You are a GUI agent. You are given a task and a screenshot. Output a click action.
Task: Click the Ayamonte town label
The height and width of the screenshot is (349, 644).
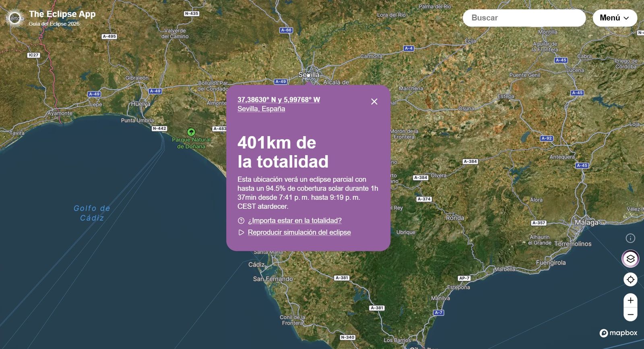coord(60,113)
